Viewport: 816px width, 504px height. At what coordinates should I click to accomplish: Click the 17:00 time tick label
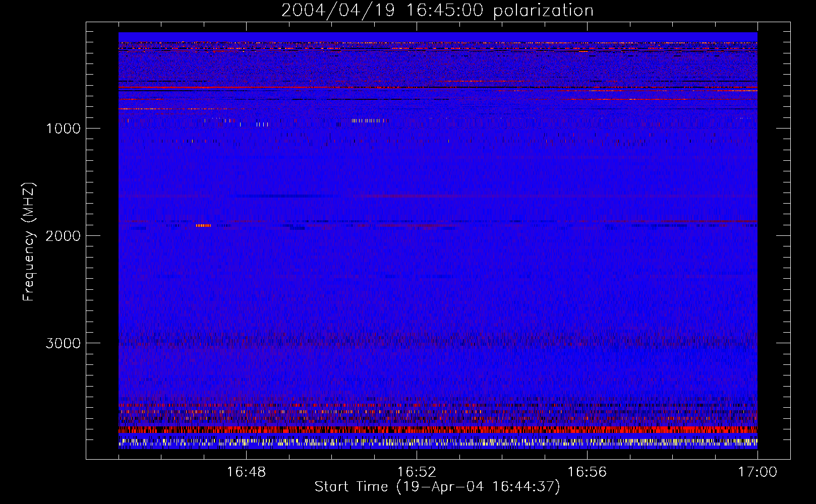[x=757, y=472]
